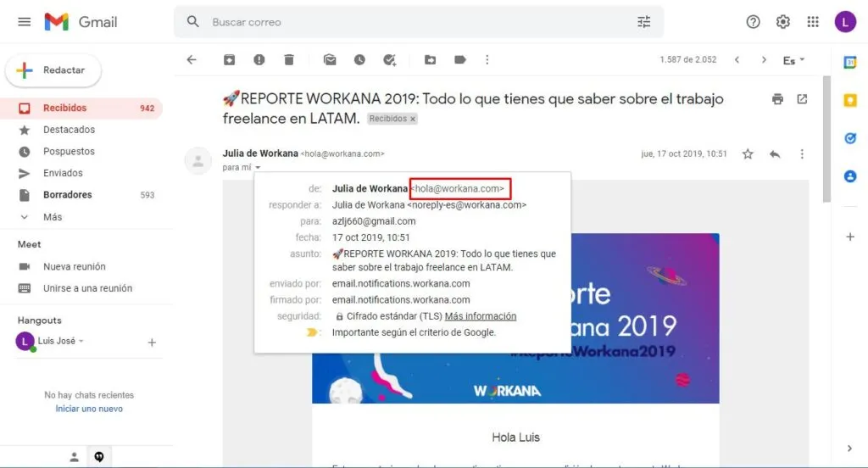The width and height of the screenshot is (868, 468).
Task: Click sender name Julia de Workana header
Action: 260,153
